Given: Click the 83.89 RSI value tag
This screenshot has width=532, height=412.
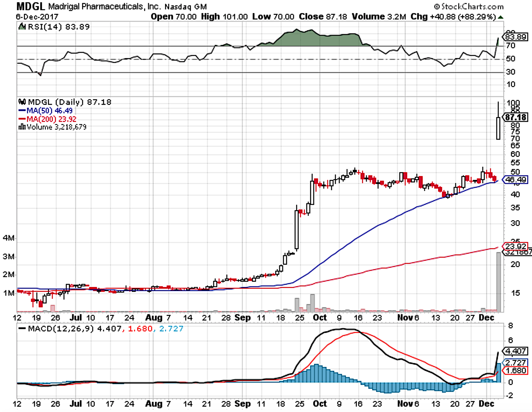Looking at the screenshot, I should click(515, 37).
